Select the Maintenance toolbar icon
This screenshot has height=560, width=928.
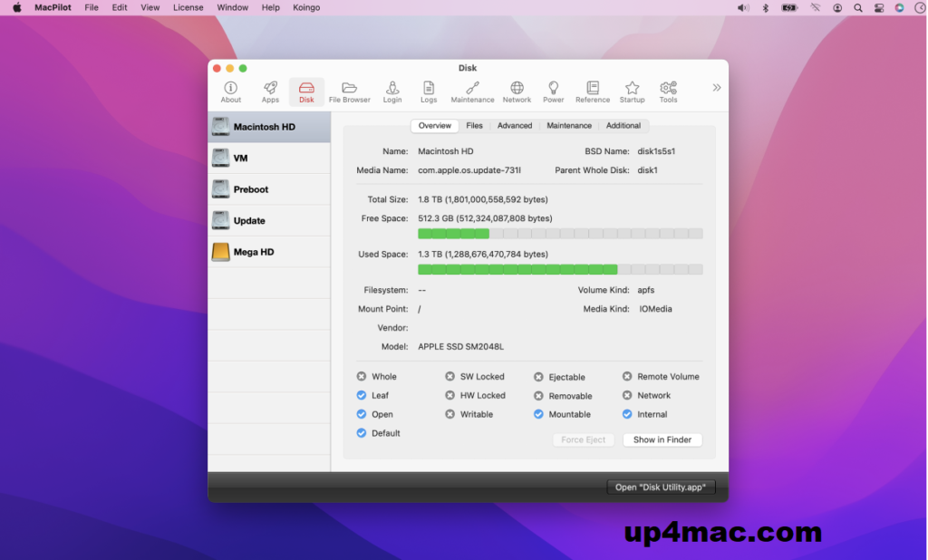(471, 89)
